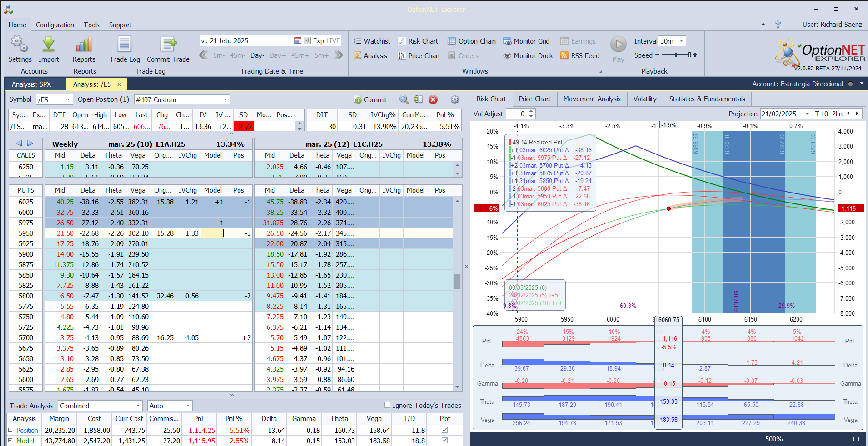Click the 5m- time step button
This screenshot has height=446, width=868.
[x=219, y=55]
